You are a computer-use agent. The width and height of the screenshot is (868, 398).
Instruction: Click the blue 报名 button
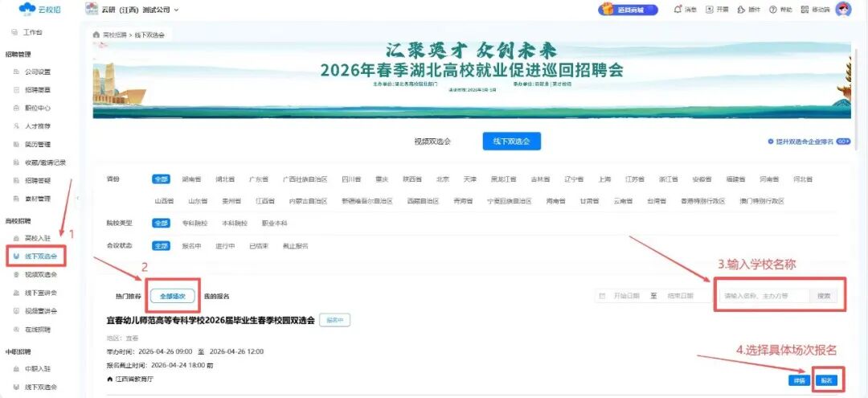click(x=825, y=380)
